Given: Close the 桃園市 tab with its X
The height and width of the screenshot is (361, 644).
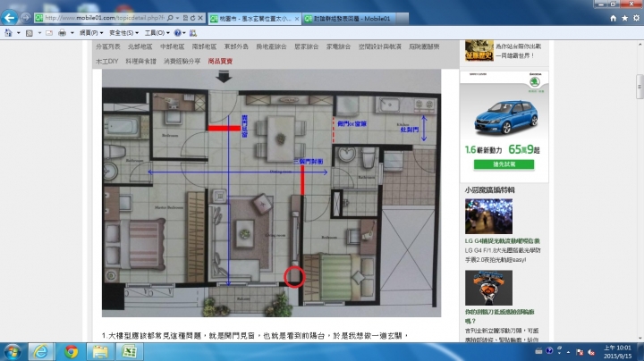Looking at the screenshot, I should pos(297,19).
